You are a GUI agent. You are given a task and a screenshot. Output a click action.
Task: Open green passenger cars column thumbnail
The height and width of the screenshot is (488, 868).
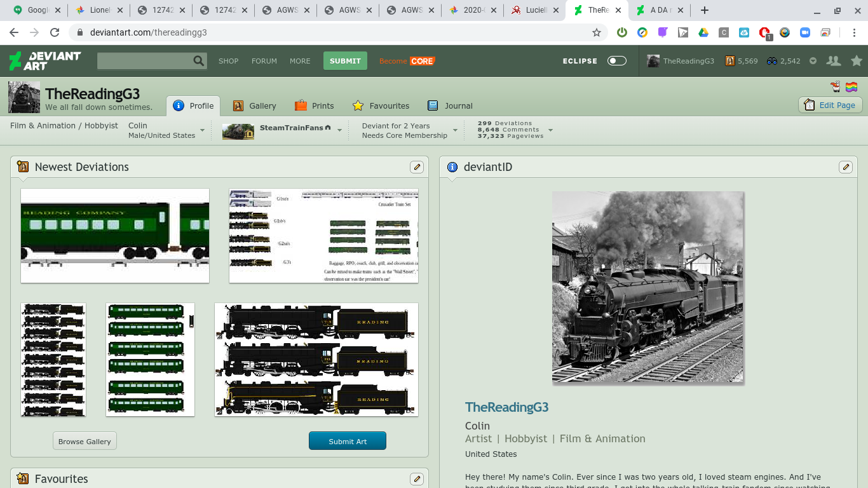click(x=150, y=360)
